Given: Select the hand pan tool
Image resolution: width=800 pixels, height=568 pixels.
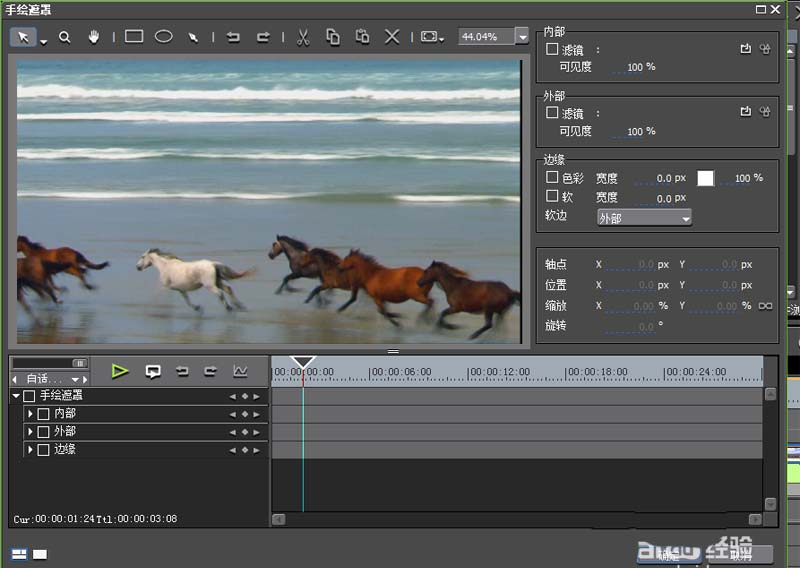Looking at the screenshot, I should coord(94,37).
